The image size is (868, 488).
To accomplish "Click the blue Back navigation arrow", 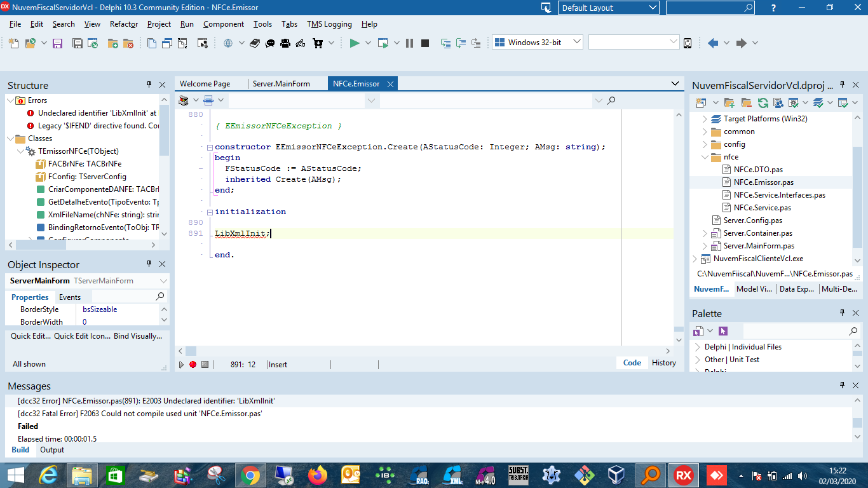I will point(713,43).
